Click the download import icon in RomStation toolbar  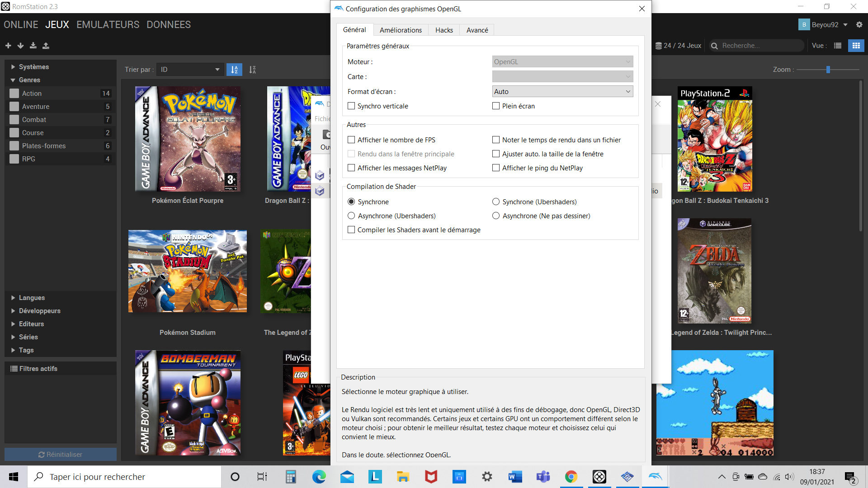33,46
